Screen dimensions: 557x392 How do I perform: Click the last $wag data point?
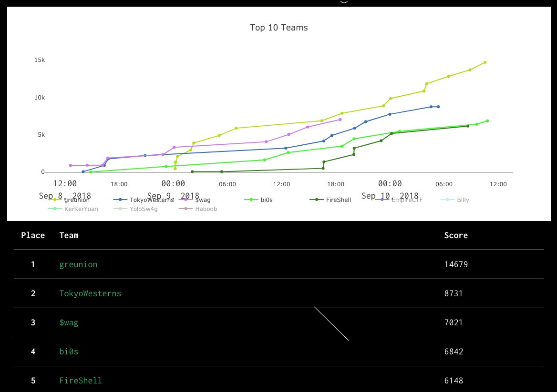point(340,120)
